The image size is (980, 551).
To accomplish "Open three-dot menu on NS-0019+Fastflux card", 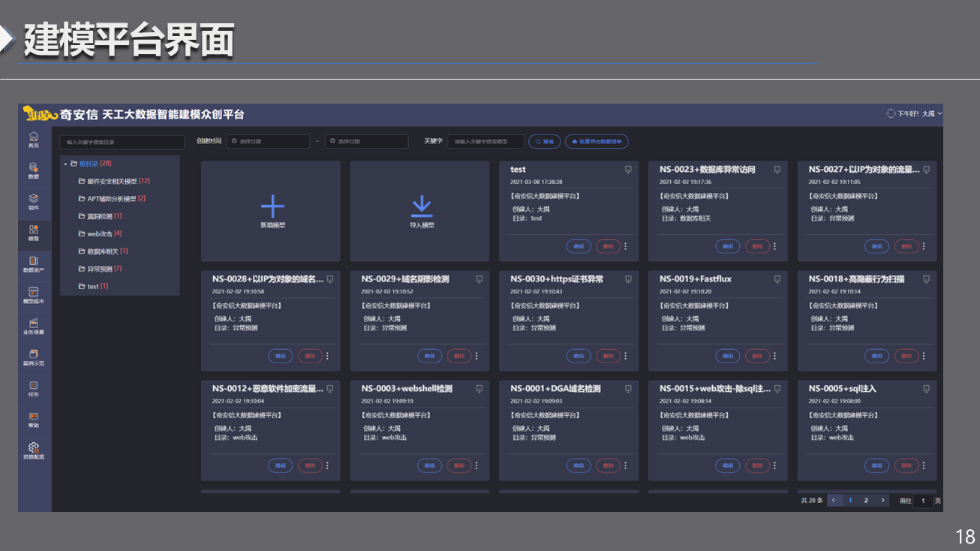I will tap(775, 356).
